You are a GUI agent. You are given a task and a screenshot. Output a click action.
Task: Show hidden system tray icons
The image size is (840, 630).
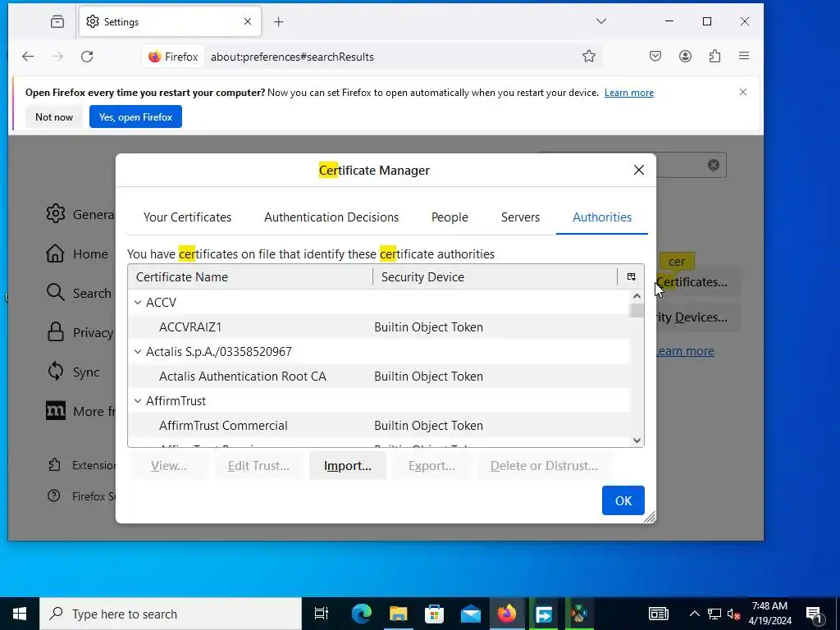point(694,614)
